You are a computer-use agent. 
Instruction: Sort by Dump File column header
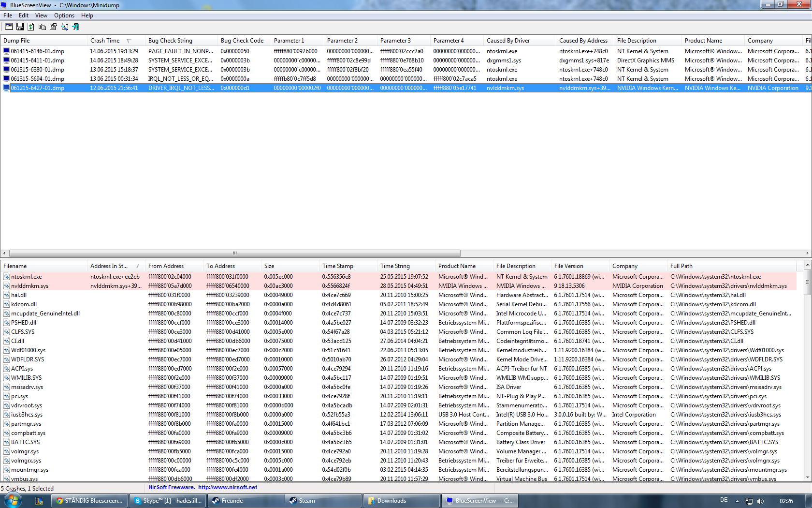[x=43, y=41]
